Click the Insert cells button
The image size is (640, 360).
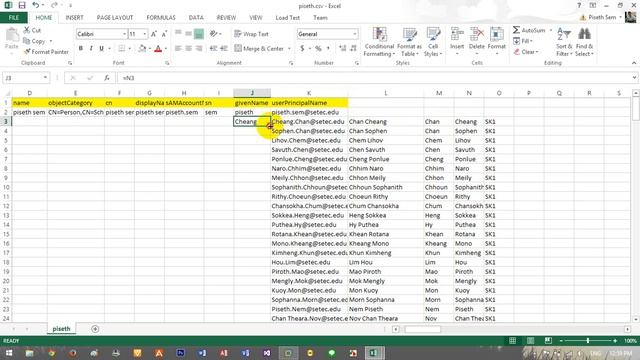pos(457,42)
